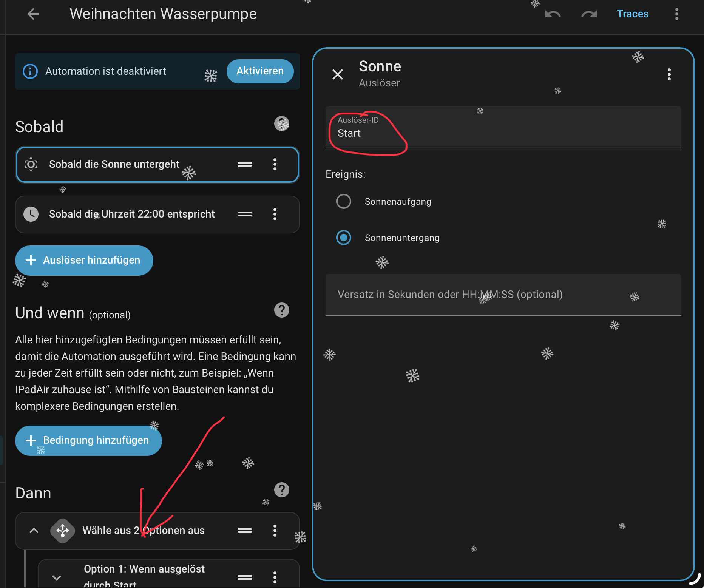Open three-dot menu of 22:00 time trigger
The image size is (704, 588).
pyautogui.click(x=275, y=214)
